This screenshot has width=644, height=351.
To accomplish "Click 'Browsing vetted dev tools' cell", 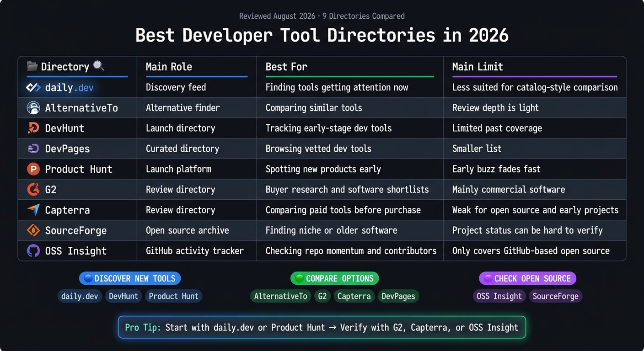I will tap(318, 149).
